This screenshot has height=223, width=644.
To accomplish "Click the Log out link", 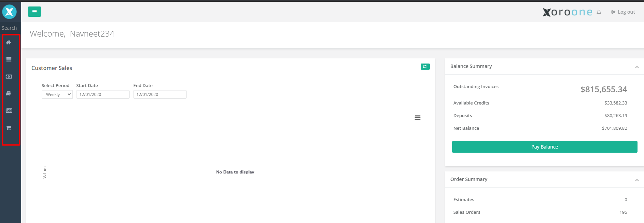I will [x=623, y=12].
